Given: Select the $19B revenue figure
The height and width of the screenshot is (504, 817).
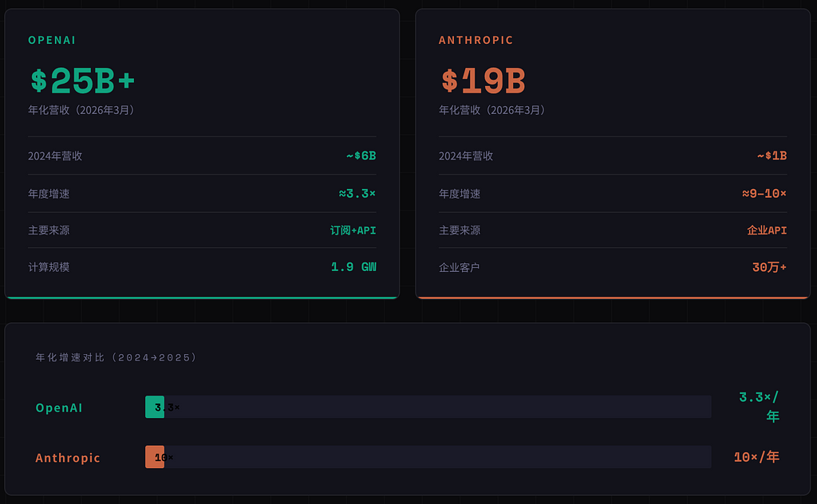Looking at the screenshot, I should [483, 81].
